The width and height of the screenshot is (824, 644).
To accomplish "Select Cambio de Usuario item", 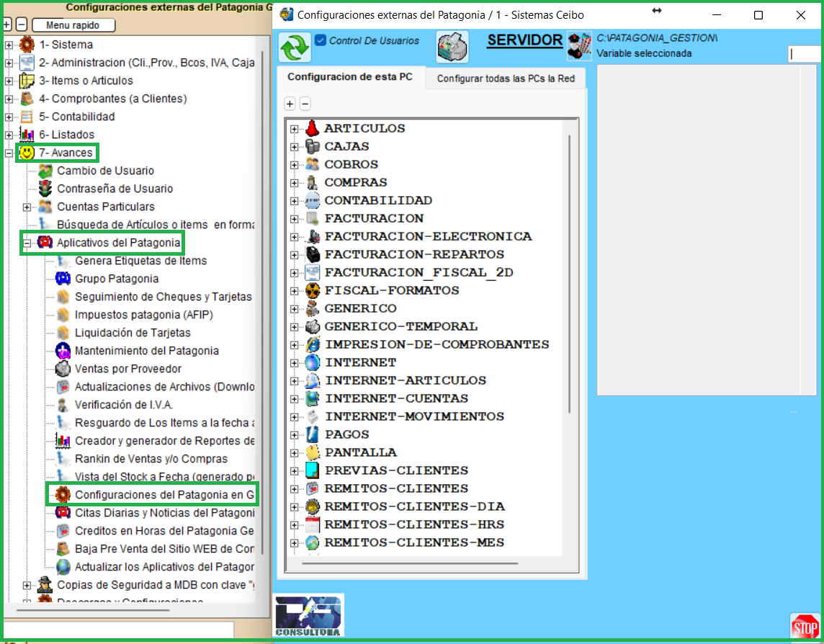I will 106,170.
